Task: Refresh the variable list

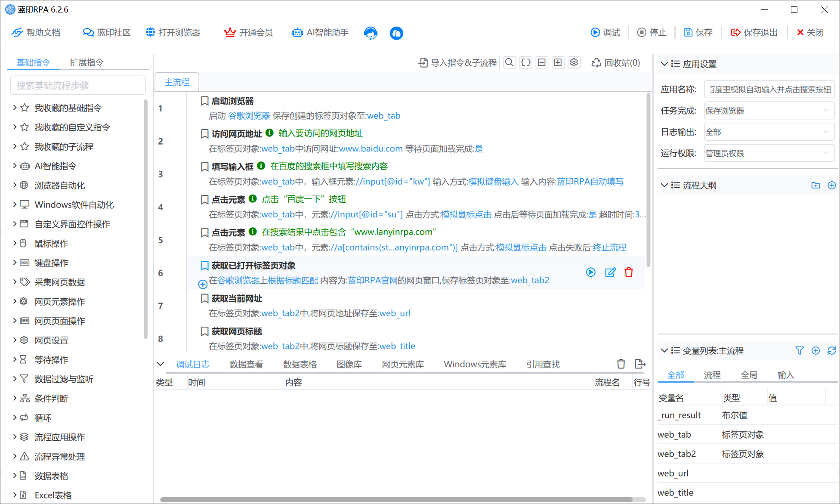Action: tap(831, 351)
